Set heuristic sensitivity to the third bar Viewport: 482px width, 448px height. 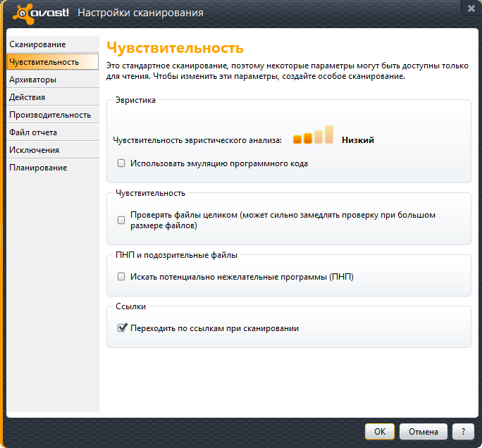pos(319,136)
